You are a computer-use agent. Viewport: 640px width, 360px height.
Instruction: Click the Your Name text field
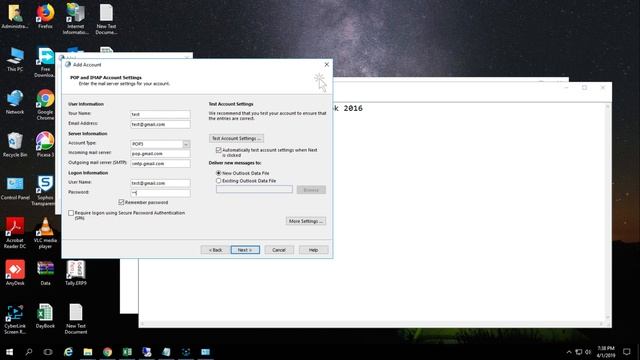[x=160, y=114]
